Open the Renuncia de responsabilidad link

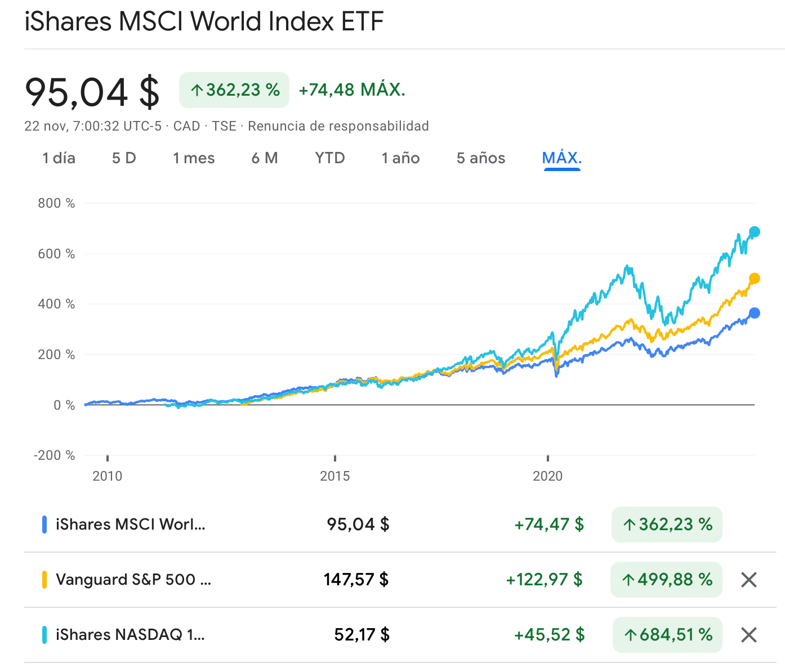338,126
